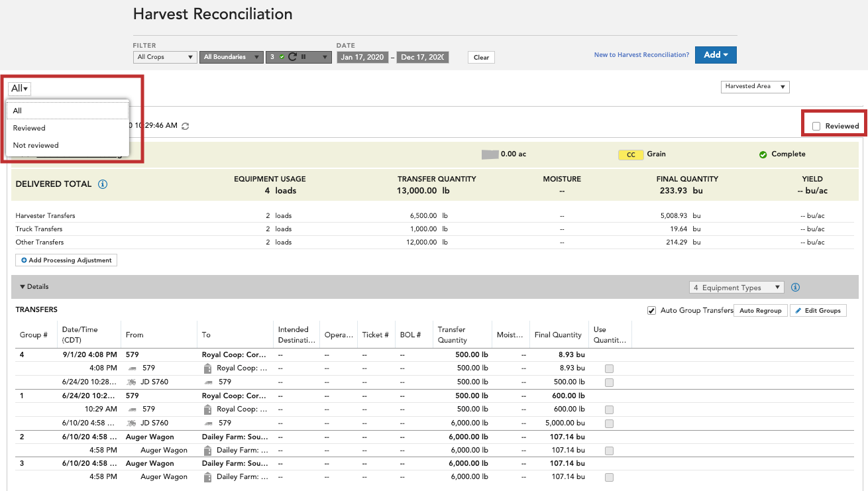The height and width of the screenshot is (491, 868).
Task: Check Use Quantity for the 5,000.00 lb row
Action: (x=609, y=423)
